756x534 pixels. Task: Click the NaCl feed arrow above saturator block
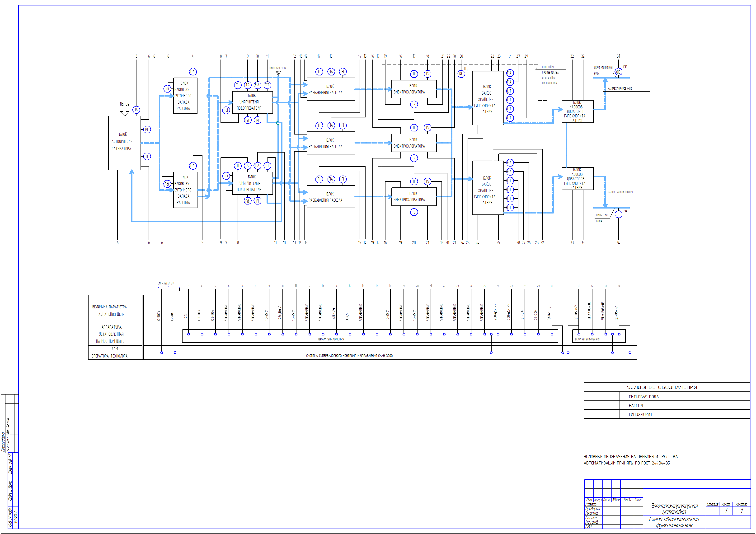tap(124, 111)
